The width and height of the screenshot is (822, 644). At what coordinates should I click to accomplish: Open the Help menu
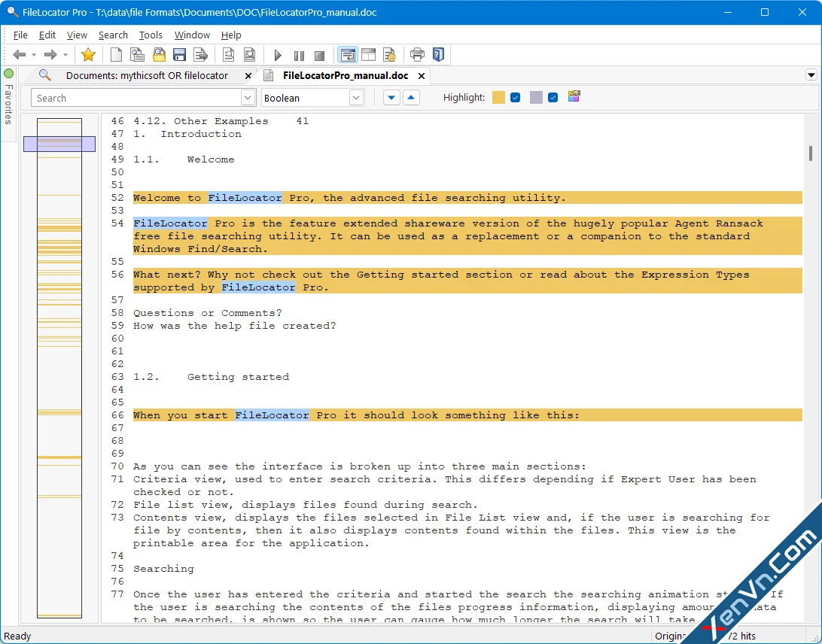click(230, 35)
